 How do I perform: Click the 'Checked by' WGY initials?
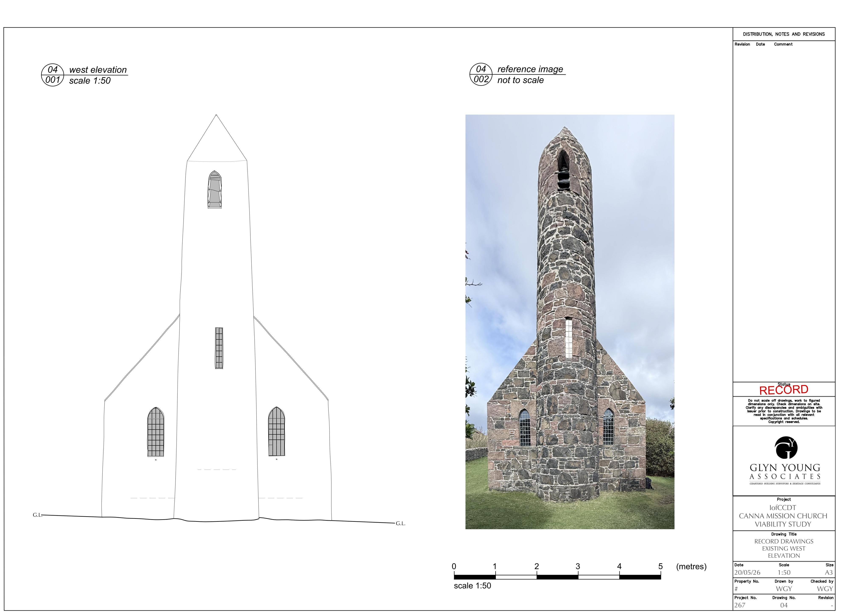[x=825, y=589]
